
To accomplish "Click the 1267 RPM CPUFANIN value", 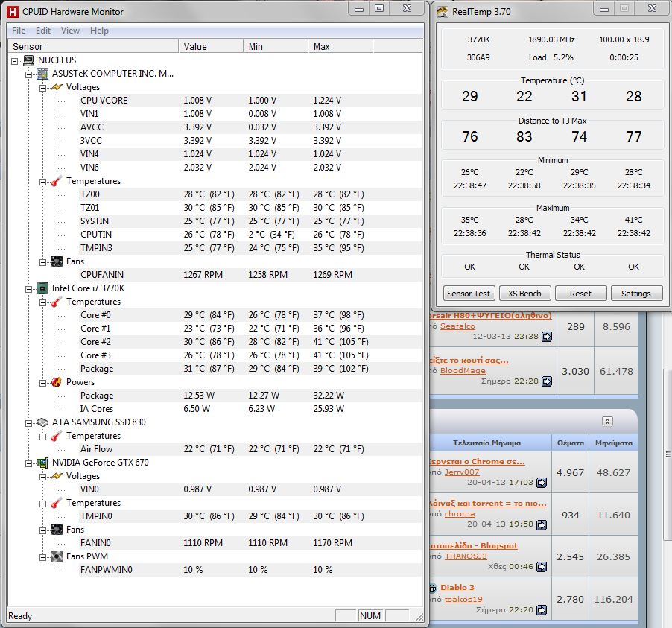I will (203, 275).
